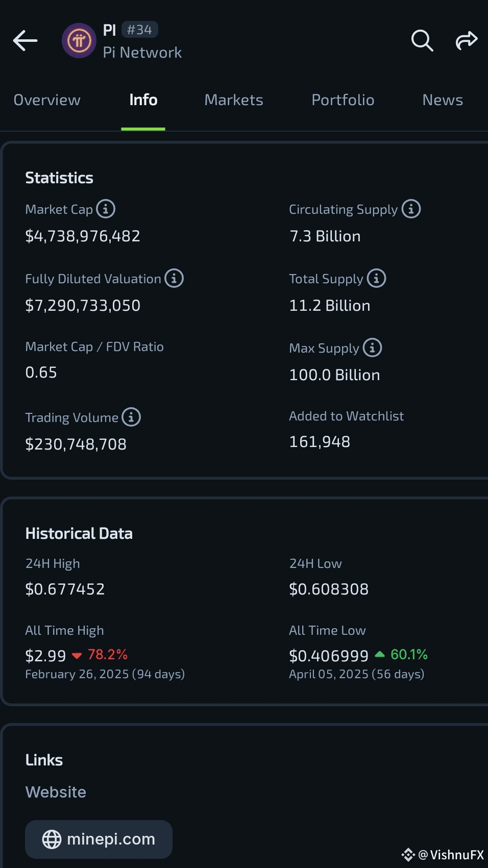Go to Portfolio tab
This screenshot has width=488, height=868.
[343, 100]
